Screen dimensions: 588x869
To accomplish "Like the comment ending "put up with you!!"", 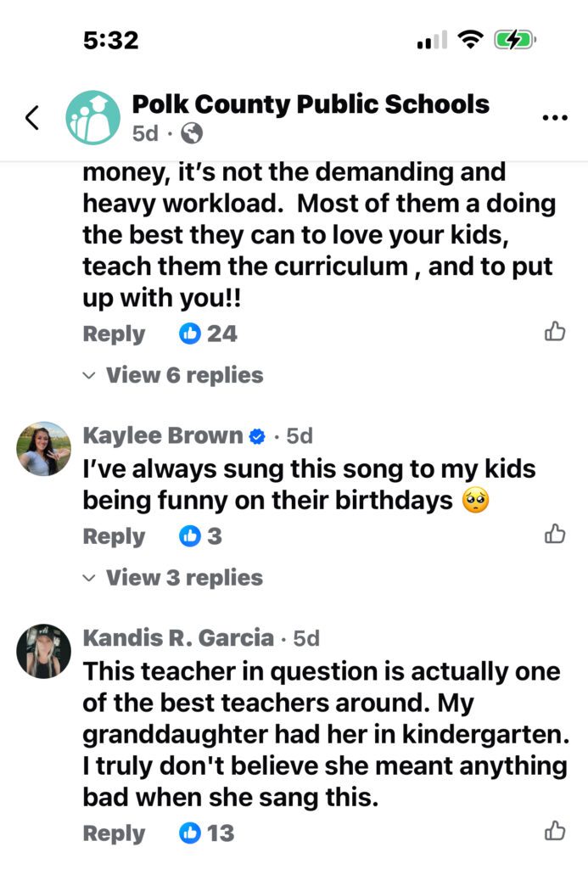I will 555,332.
